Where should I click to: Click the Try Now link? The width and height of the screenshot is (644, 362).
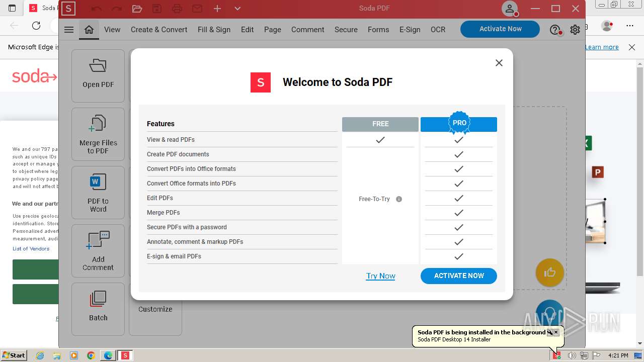coord(380,276)
